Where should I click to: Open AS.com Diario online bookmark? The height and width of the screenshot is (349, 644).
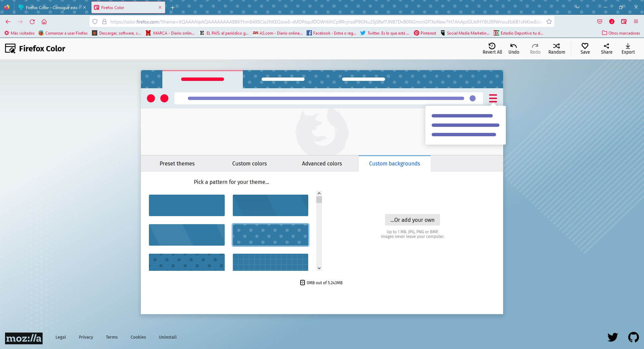pos(278,33)
